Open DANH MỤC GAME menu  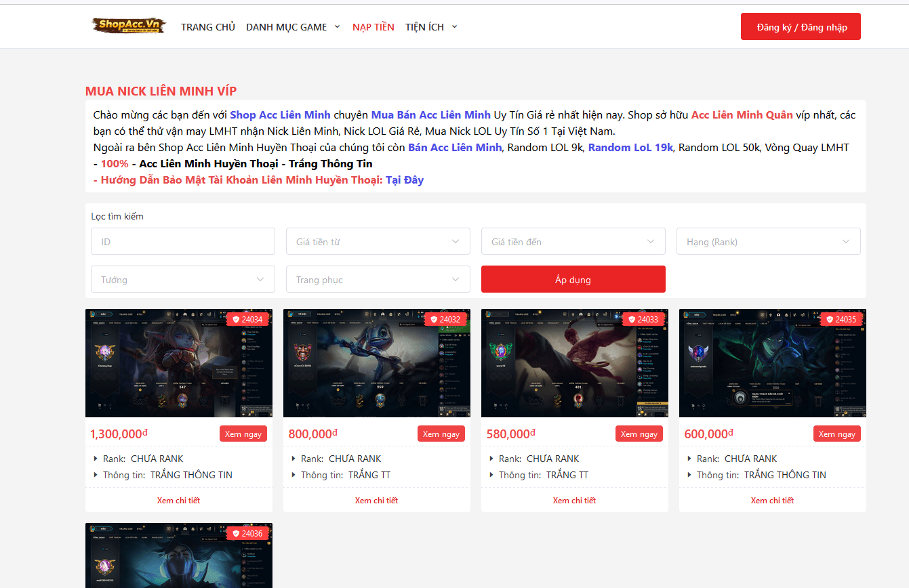click(286, 27)
